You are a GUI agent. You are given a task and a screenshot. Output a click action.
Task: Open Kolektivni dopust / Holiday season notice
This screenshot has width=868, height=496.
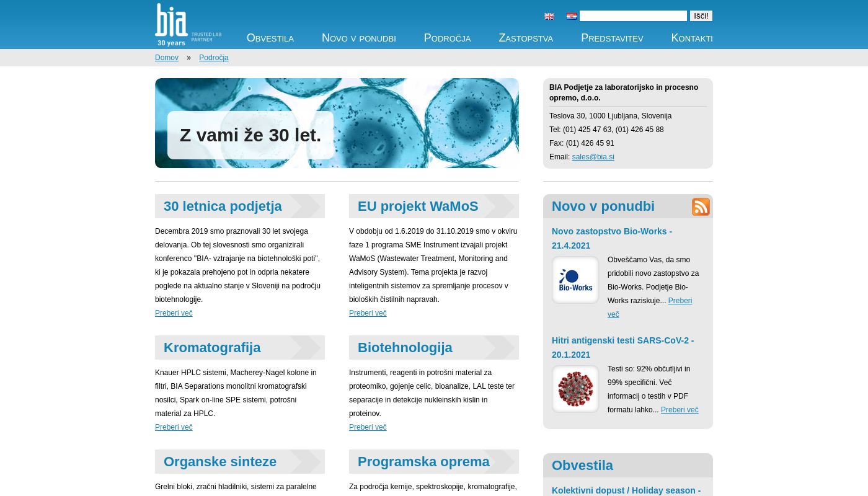click(626, 490)
